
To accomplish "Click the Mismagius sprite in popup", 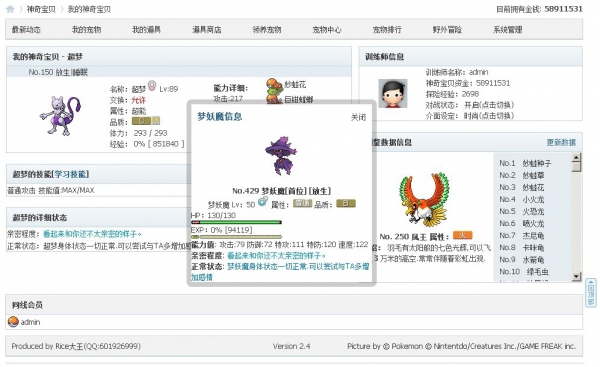I will coord(281,155).
